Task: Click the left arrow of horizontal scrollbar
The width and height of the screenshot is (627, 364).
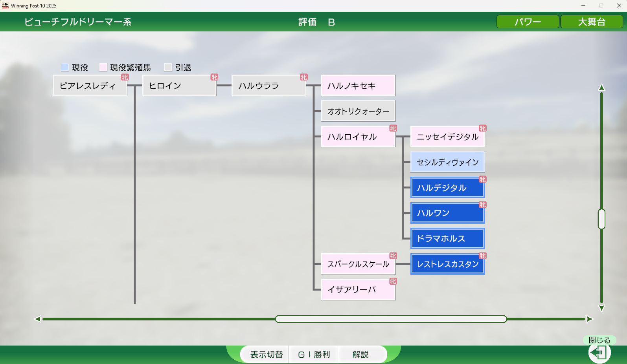Action: tap(38, 319)
